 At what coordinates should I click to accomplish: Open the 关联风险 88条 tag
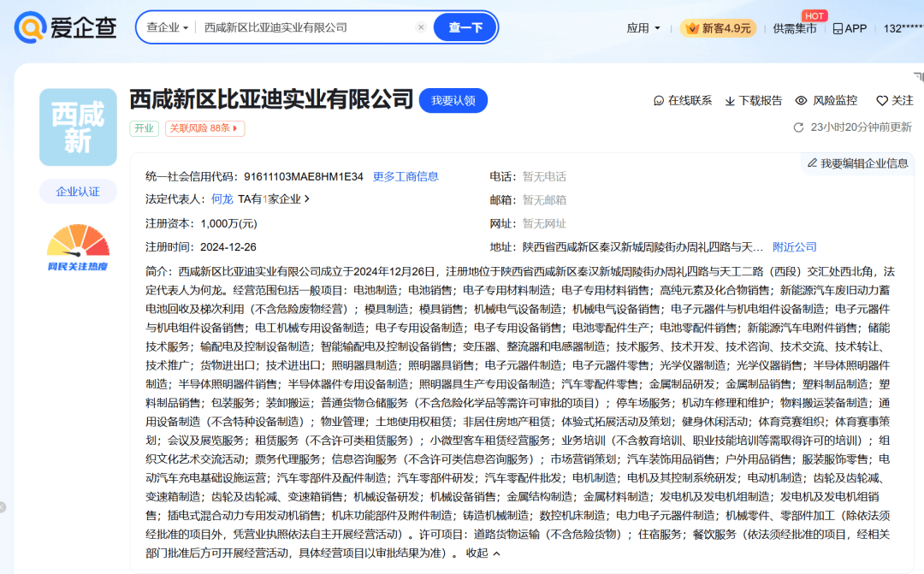tap(204, 128)
